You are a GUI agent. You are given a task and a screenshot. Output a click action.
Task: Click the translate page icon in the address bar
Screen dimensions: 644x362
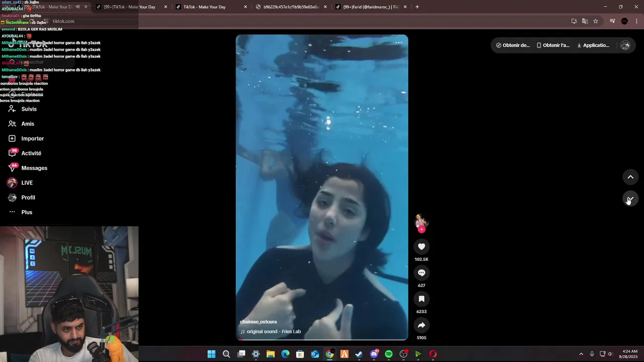[585, 21]
